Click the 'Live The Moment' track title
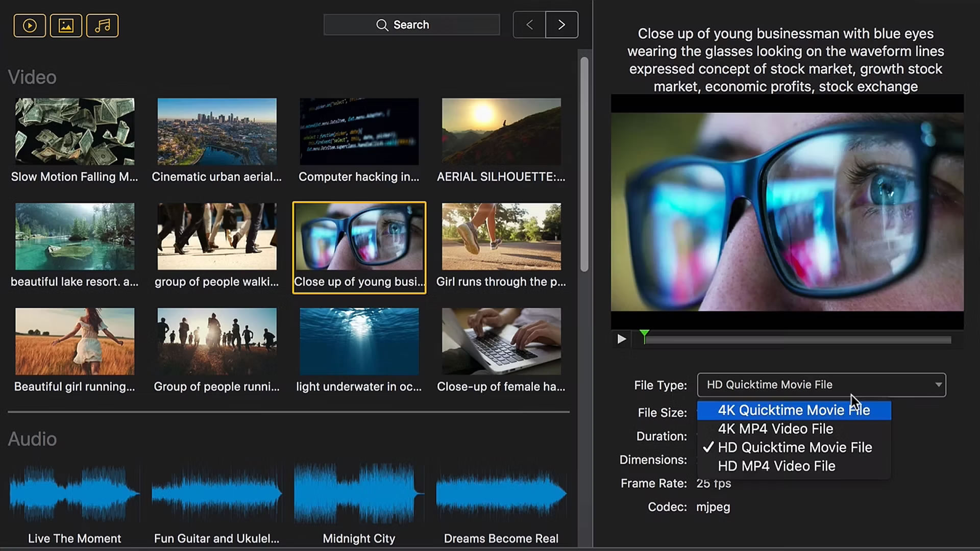The width and height of the screenshot is (980, 551). coord(75,539)
